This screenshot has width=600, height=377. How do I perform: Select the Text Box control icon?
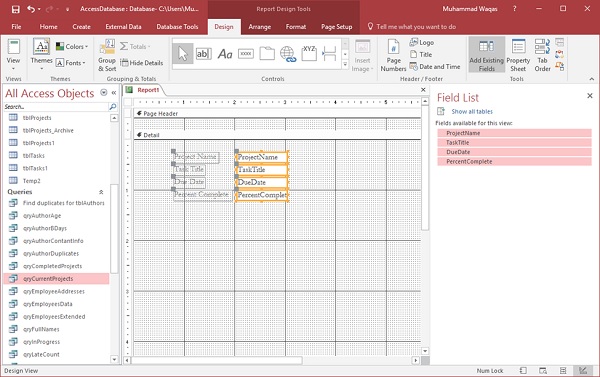pyautogui.click(x=204, y=54)
